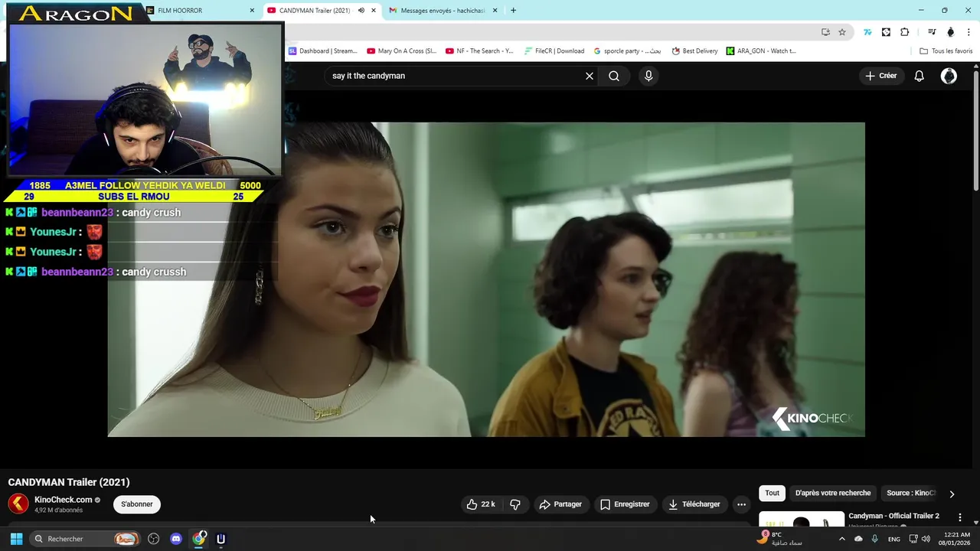Open Tous les favoris bookmarks folder
The height and width of the screenshot is (551, 980).
click(x=946, y=51)
